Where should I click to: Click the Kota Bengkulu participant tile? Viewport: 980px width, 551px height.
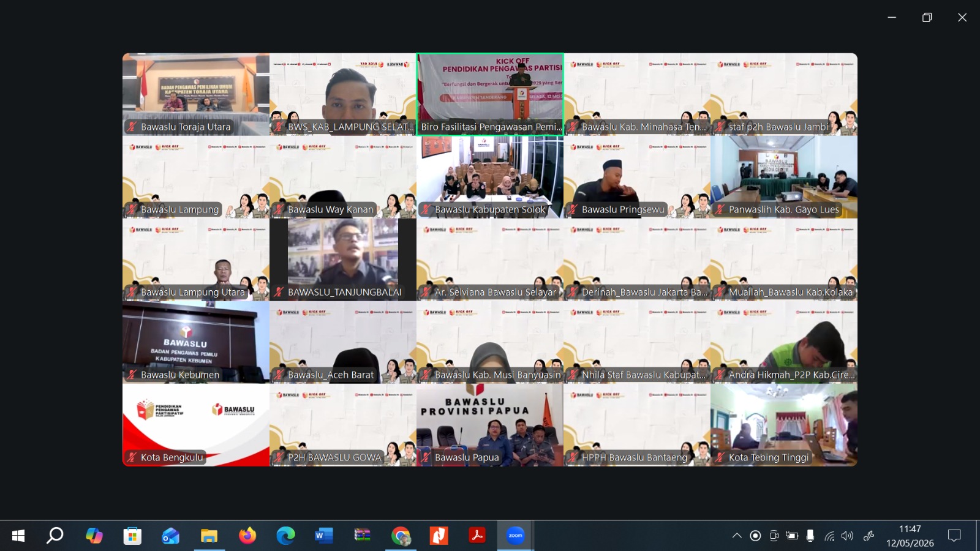pyautogui.click(x=196, y=425)
